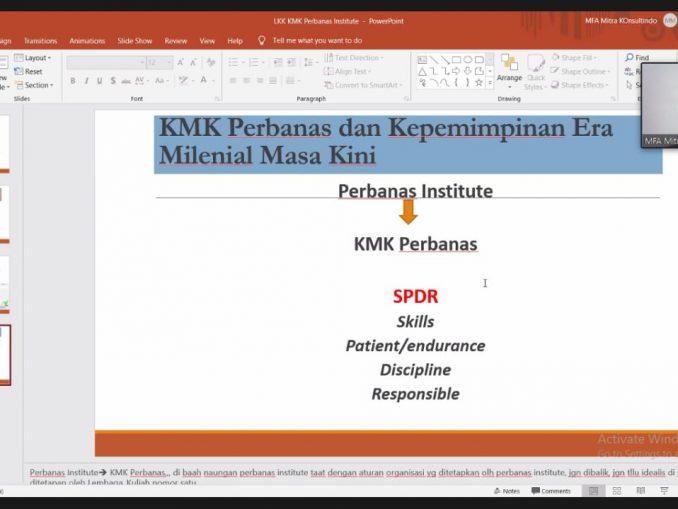678x509 pixels.
Task: Open line spacing options
Action: [310, 63]
